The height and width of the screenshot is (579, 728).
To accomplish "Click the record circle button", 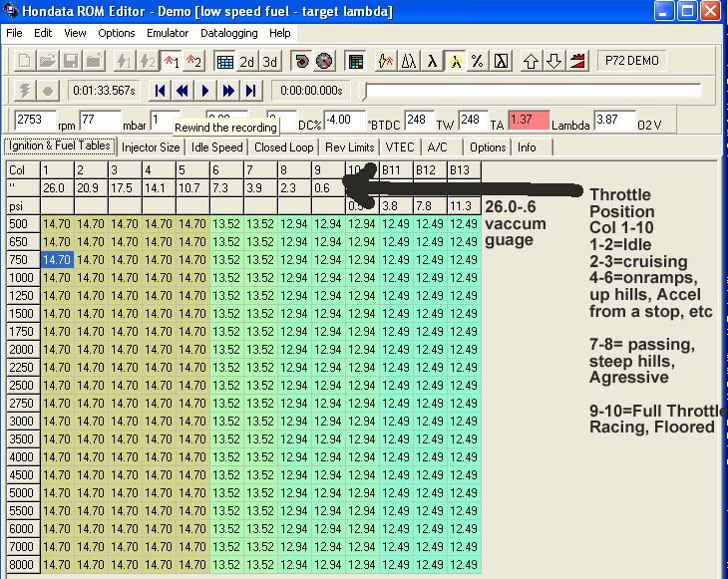I will tap(47, 91).
